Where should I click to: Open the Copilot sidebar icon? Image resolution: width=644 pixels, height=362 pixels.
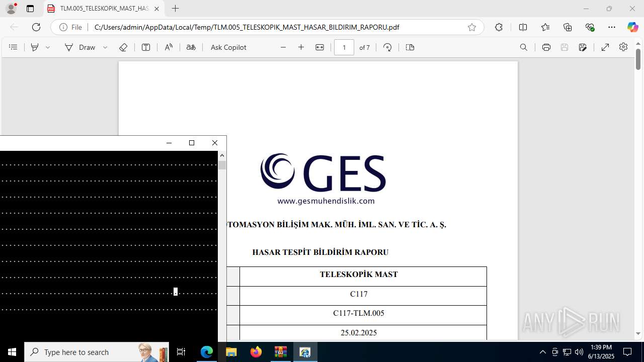pos(632,27)
